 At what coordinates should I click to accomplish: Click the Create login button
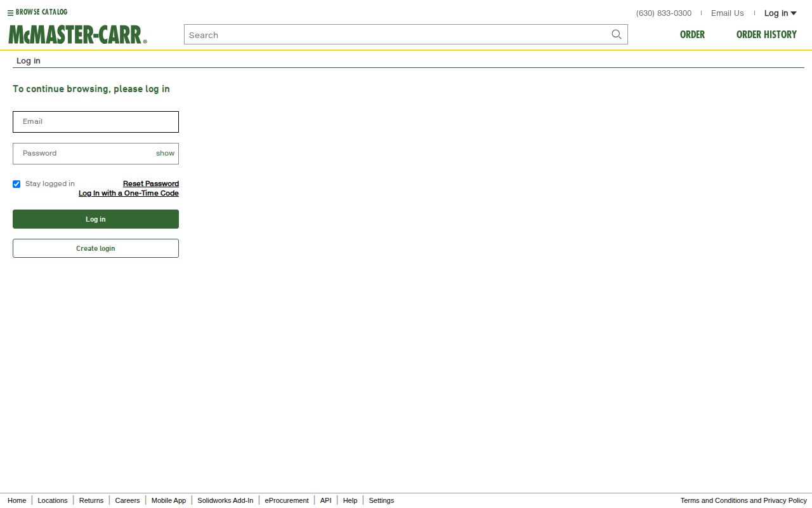95,248
